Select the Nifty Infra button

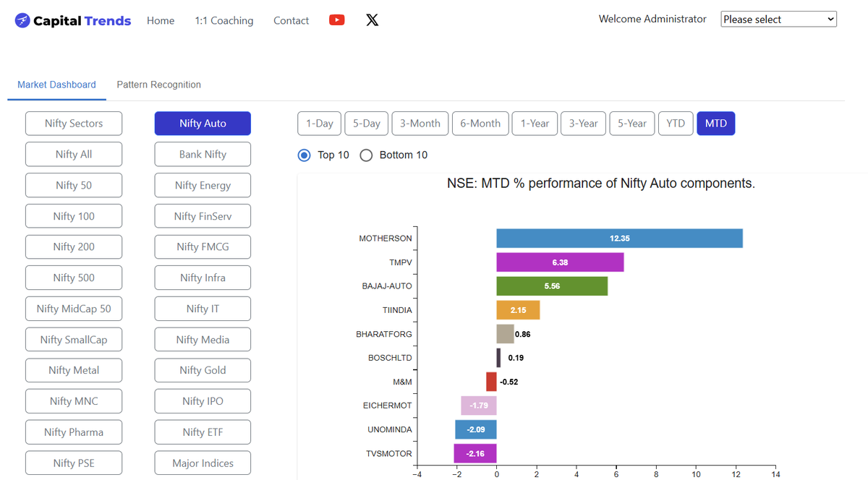(203, 278)
